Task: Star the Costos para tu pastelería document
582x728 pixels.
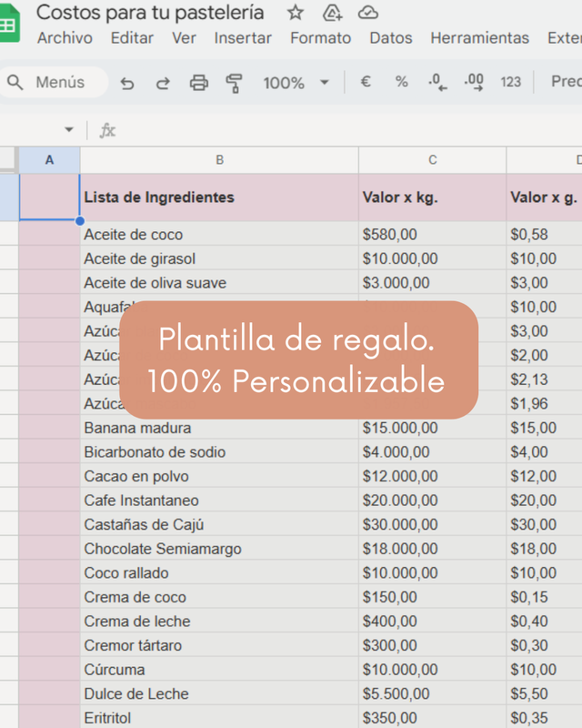Action: (x=296, y=13)
